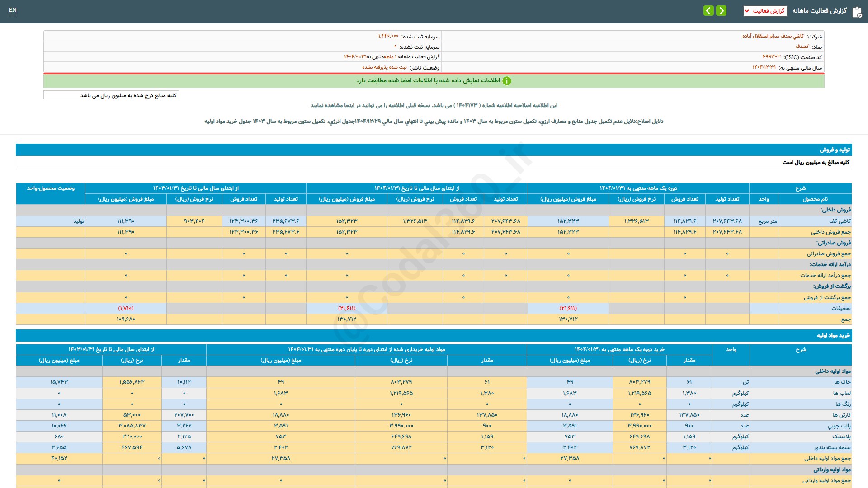Click the green info circle icon
This screenshot has height=488, width=868.
[x=507, y=81]
